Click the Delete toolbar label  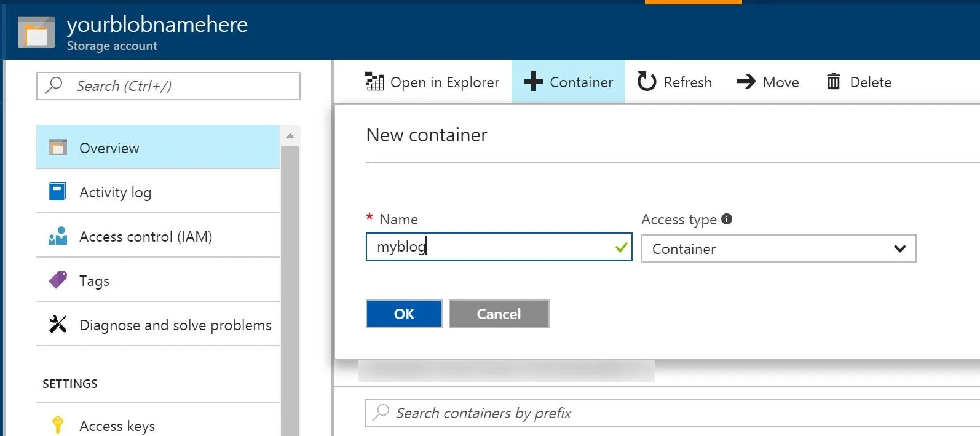(x=871, y=82)
